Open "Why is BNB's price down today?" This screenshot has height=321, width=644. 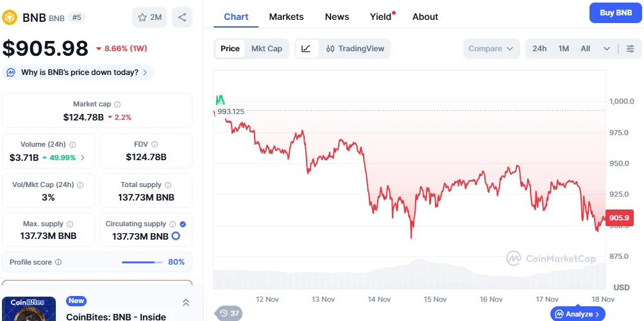78,72
